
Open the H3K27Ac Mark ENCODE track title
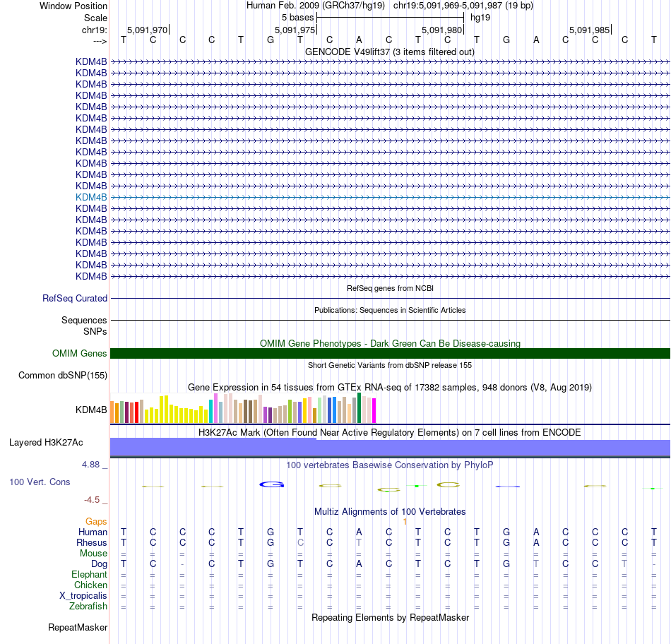pos(390,433)
